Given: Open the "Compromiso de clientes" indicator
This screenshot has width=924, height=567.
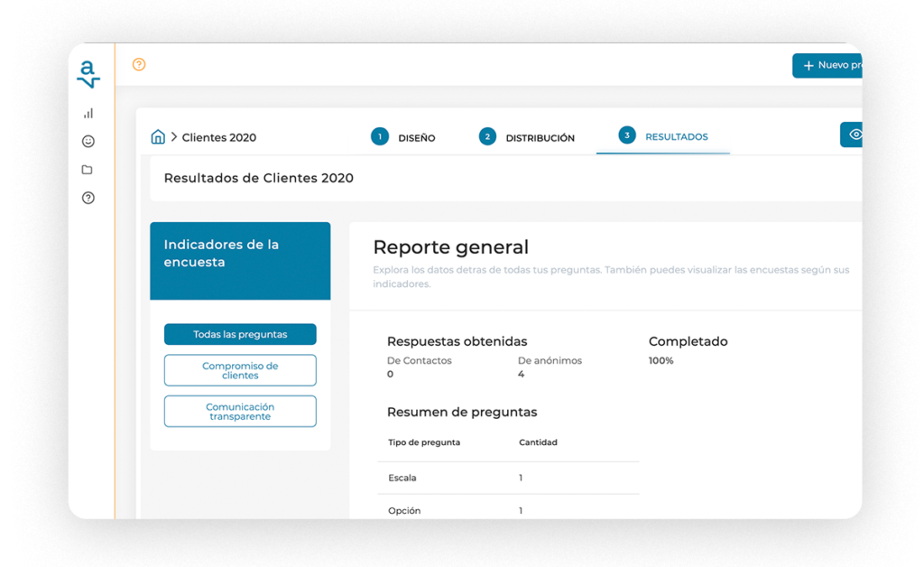Looking at the screenshot, I should pos(239,370).
